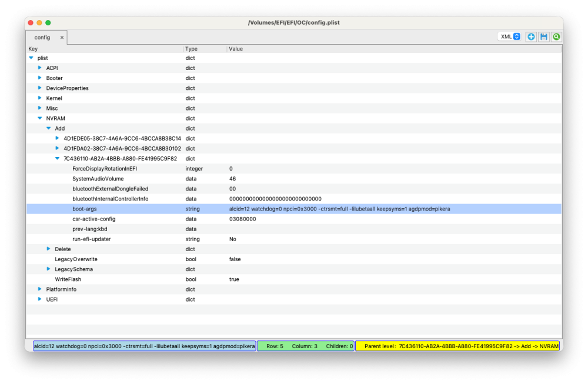Expand the Misc dict

[40, 108]
